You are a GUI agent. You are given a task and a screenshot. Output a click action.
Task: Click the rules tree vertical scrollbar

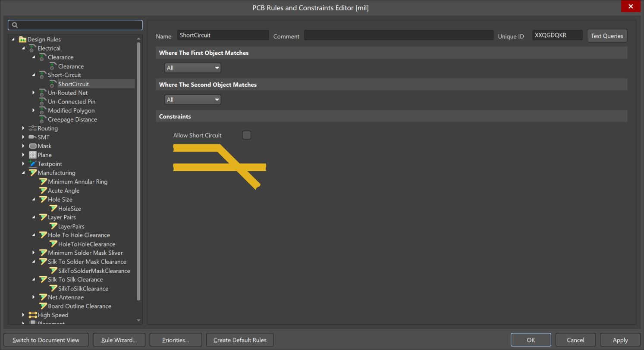138,172
